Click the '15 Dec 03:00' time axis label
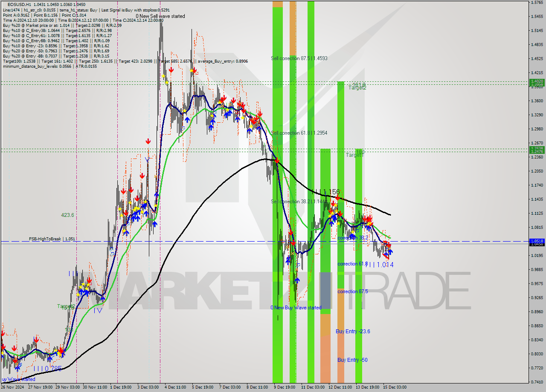The height and width of the screenshot is (392, 546). 395,388
